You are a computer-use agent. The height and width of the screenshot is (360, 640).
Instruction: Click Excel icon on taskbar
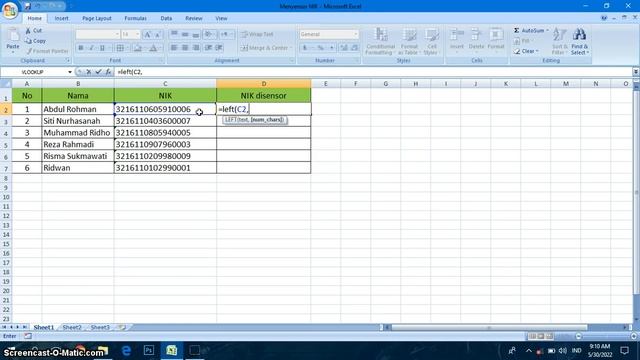pyautogui.click(x=171, y=351)
